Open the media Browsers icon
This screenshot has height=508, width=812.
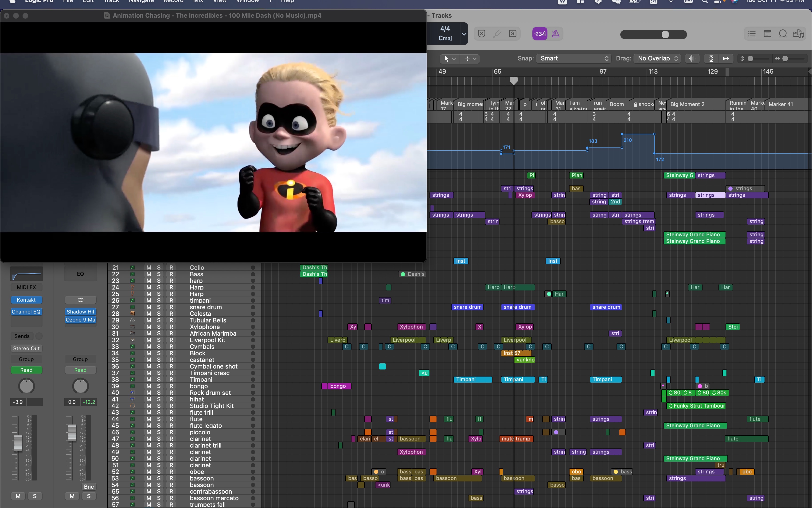click(x=798, y=34)
